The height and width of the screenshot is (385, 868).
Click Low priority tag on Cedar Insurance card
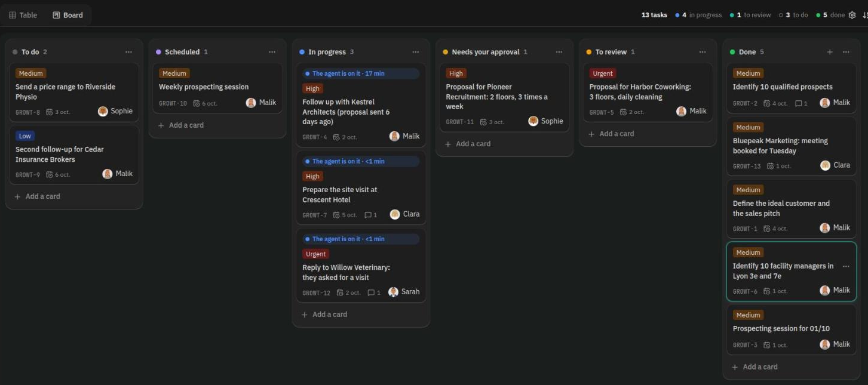(25, 136)
